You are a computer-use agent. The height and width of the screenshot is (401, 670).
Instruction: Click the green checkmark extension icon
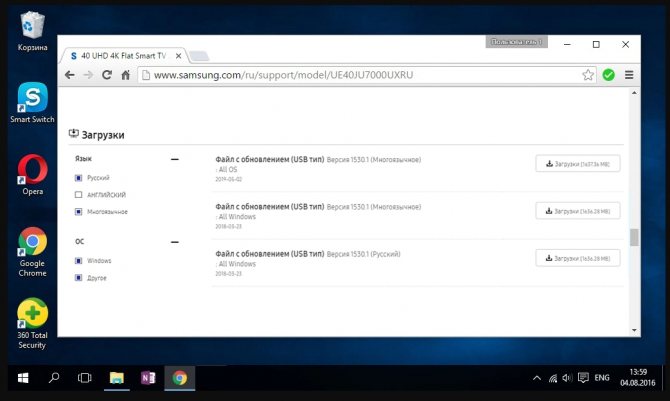[608, 75]
